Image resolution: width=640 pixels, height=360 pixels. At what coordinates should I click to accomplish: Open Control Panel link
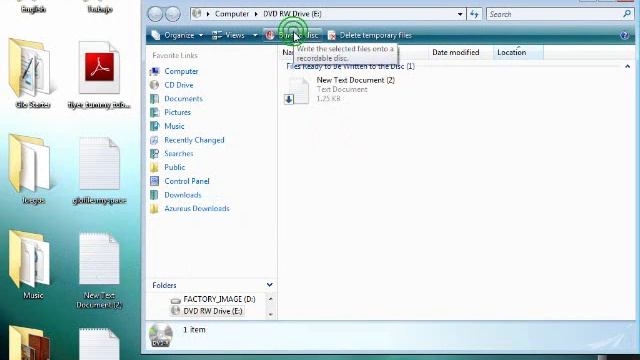point(187,181)
